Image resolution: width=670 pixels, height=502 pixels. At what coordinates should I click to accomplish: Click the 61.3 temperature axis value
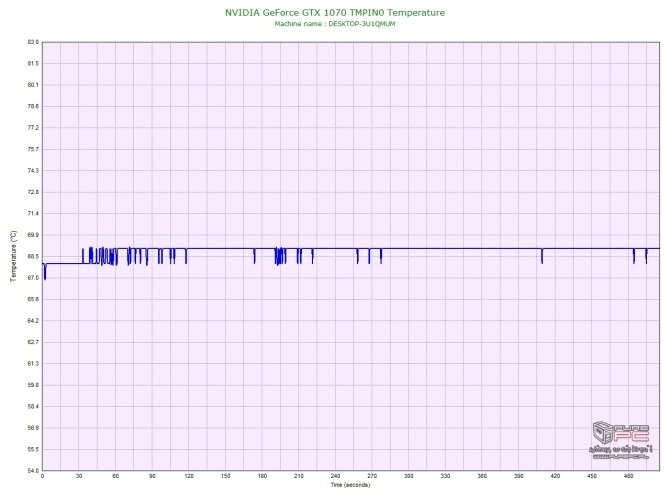point(33,364)
